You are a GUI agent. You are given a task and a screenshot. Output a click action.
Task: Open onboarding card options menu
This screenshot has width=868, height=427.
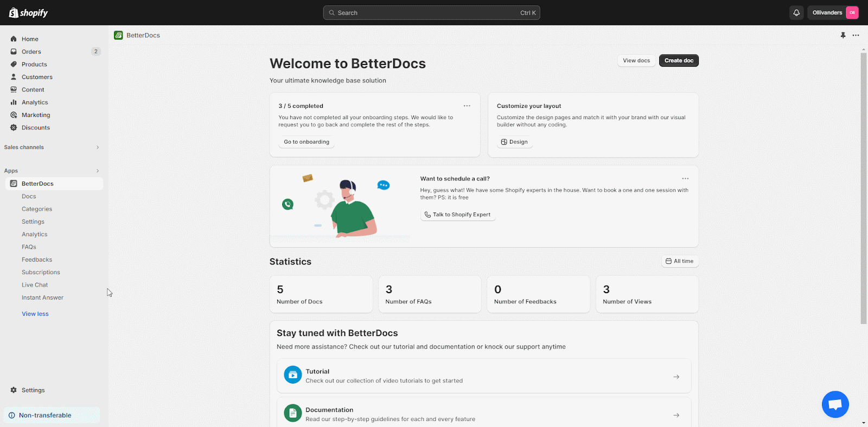(x=467, y=106)
